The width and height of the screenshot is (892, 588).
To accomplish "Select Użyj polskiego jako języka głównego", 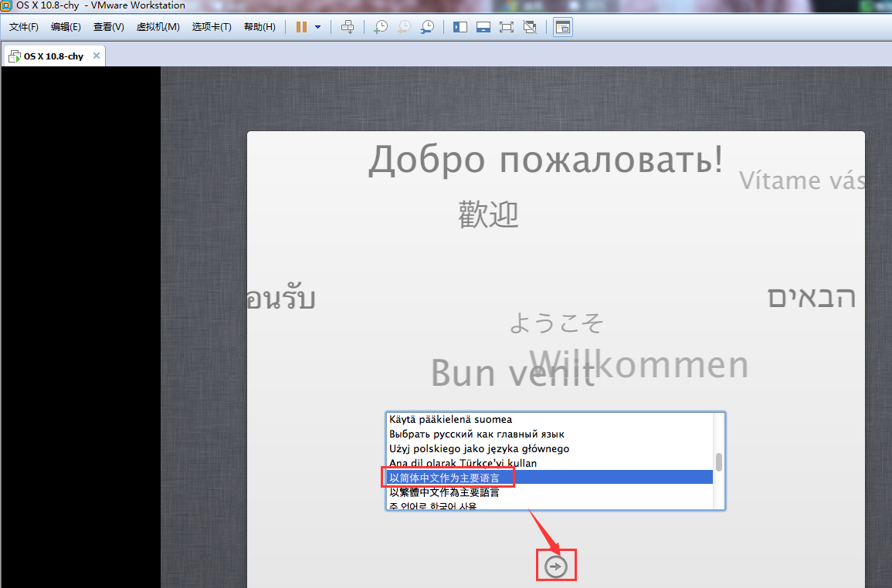I will click(x=549, y=448).
